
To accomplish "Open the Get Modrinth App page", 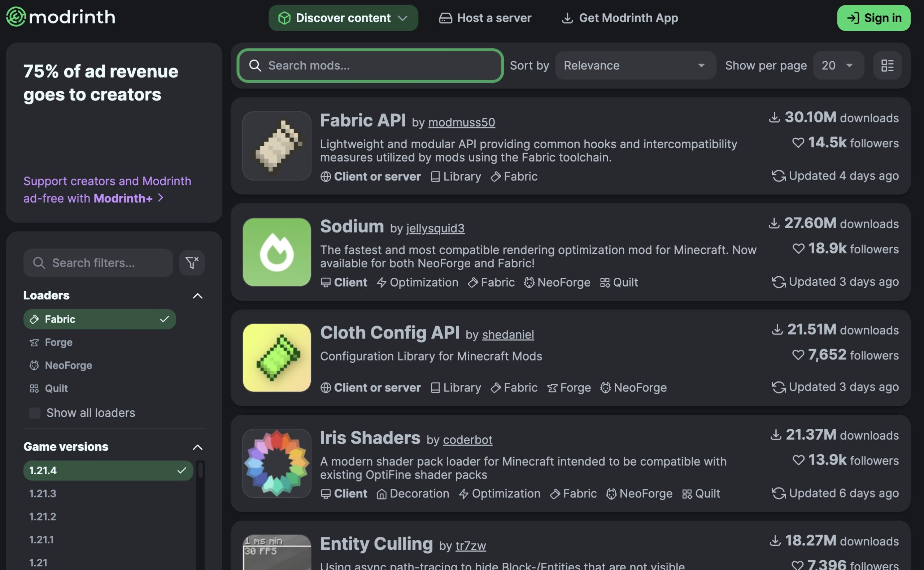I will pyautogui.click(x=620, y=18).
